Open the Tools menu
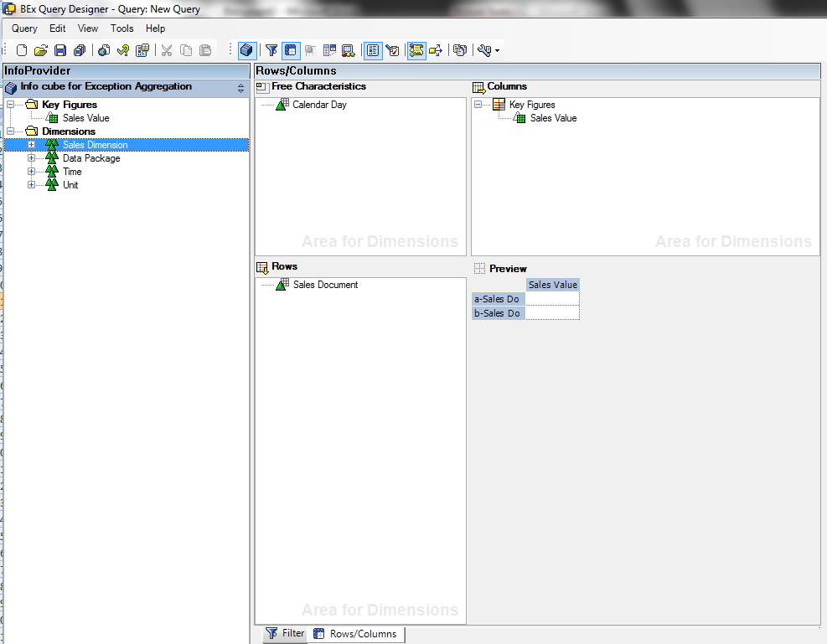Screen dimensions: 827x644 click(x=121, y=28)
